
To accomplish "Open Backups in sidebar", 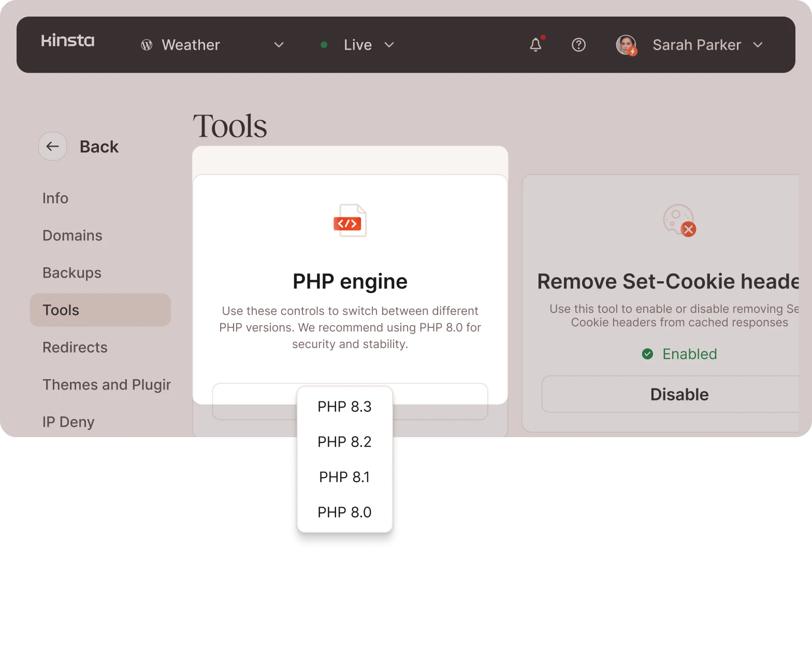I will pyautogui.click(x=72, y=273).
